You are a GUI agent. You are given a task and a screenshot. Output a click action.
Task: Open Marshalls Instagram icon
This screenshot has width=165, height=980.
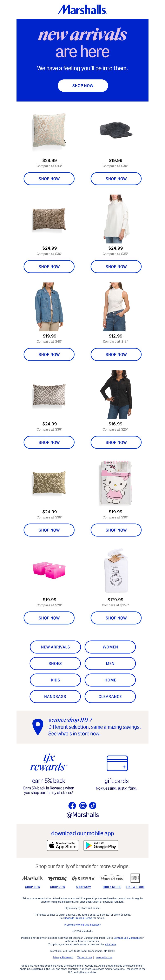coord(82,805)
